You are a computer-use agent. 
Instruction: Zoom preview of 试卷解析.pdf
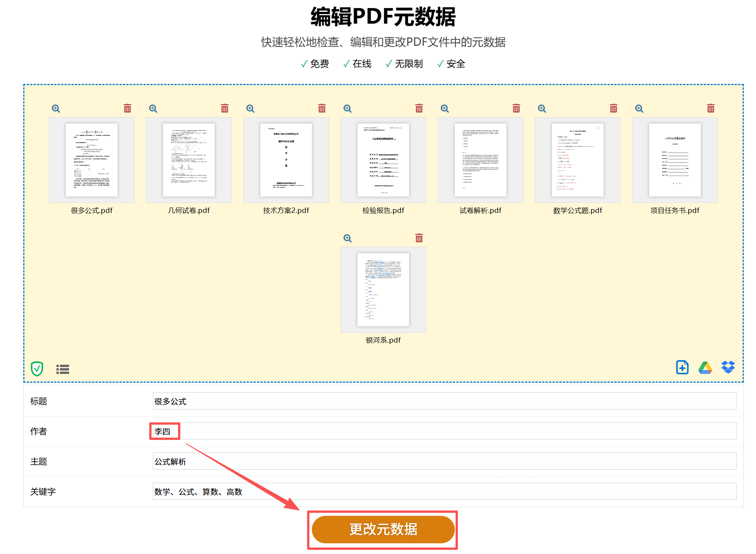(x=445, y=108)
